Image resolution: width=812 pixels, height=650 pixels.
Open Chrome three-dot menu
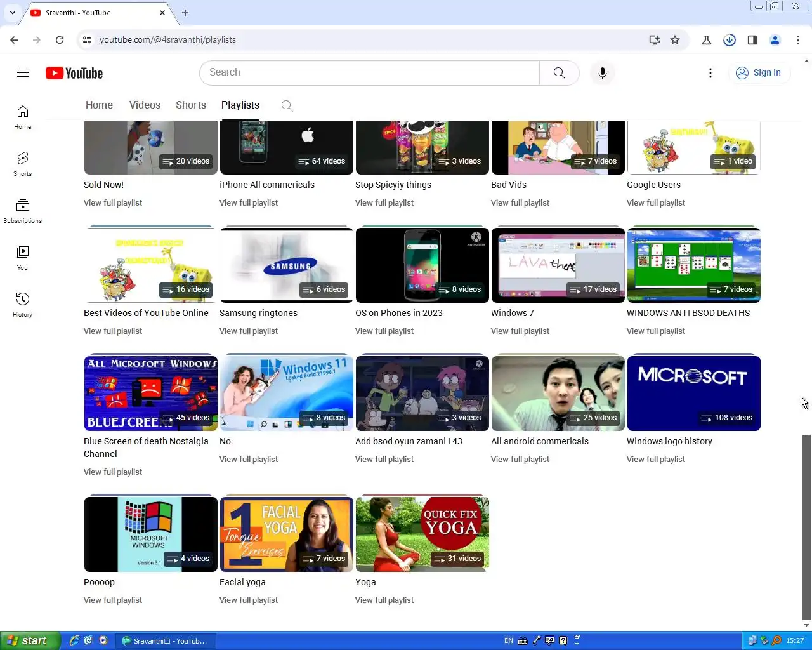[798, 39]
